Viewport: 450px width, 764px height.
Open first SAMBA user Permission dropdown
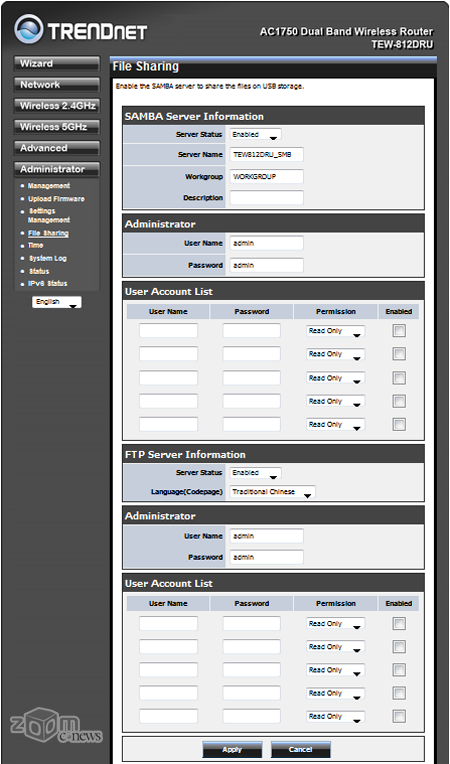[x=336, y=331]
